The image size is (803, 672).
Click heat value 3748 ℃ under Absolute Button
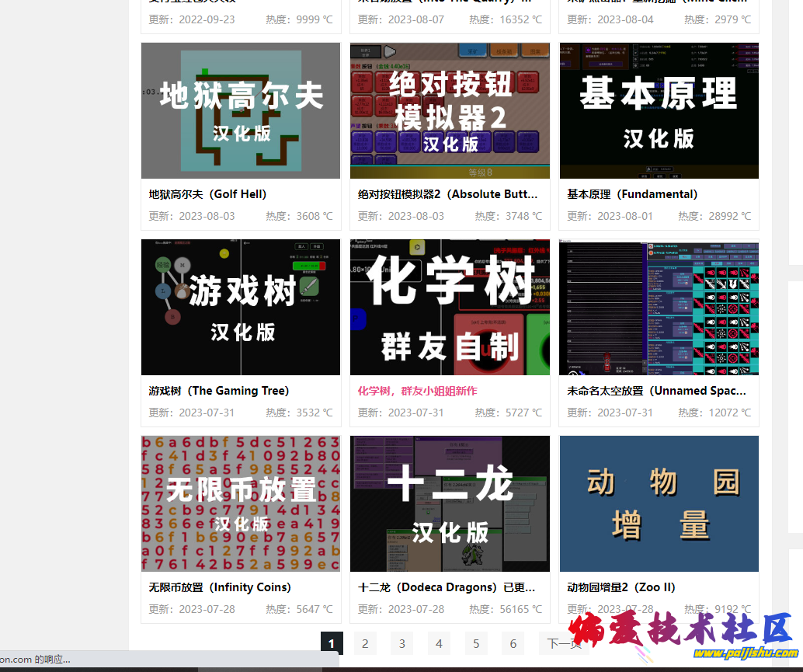(x=509, y=216)
